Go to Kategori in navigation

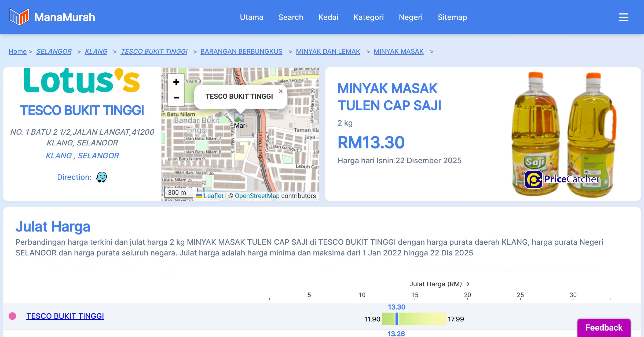[368, 17]
